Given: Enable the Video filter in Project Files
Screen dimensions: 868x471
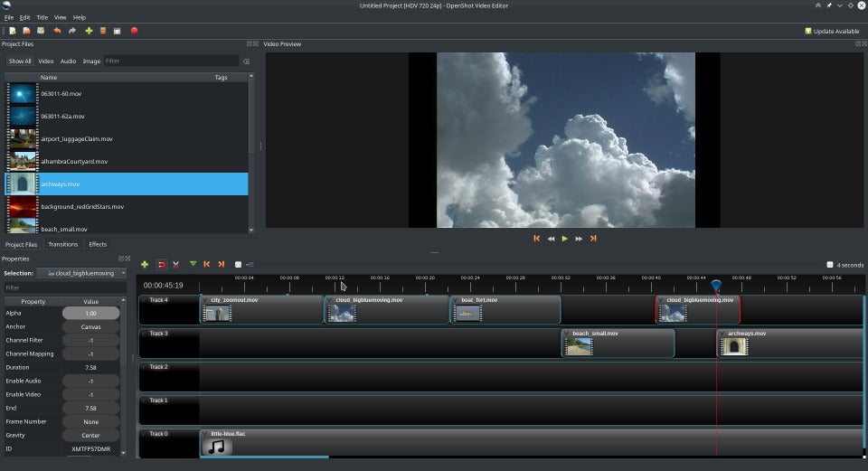Looking at the screenshot, I should coord(45,61).
